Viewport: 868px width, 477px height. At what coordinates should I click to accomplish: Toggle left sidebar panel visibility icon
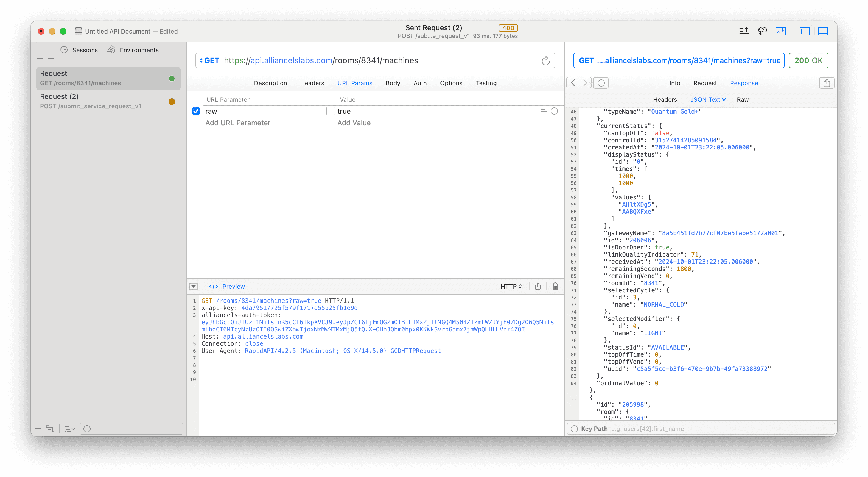pos(805,31)
